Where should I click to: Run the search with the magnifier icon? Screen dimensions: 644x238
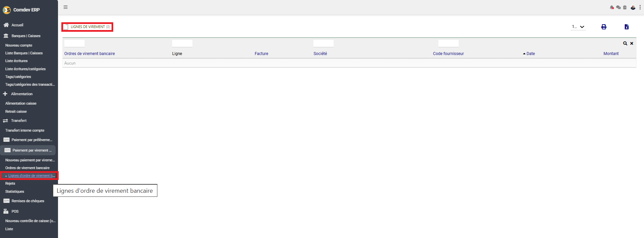click(x=625, y=44)
